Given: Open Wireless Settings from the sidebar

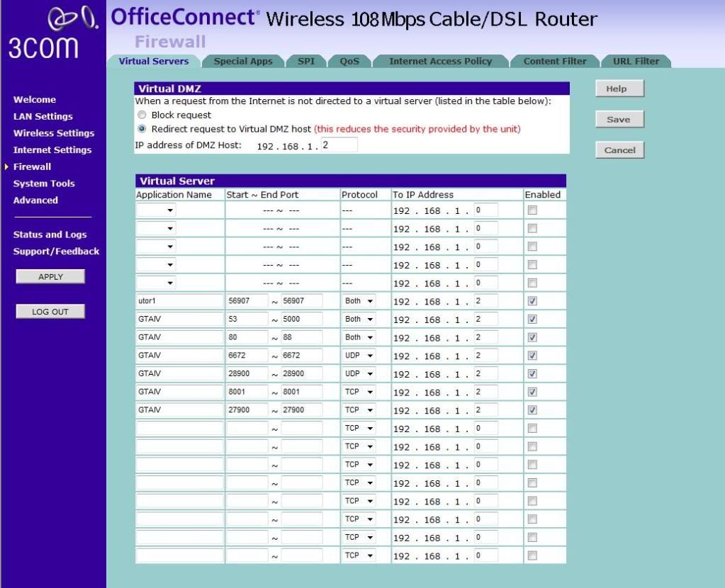Looking at the screenshot, I should tap(54, 133).
